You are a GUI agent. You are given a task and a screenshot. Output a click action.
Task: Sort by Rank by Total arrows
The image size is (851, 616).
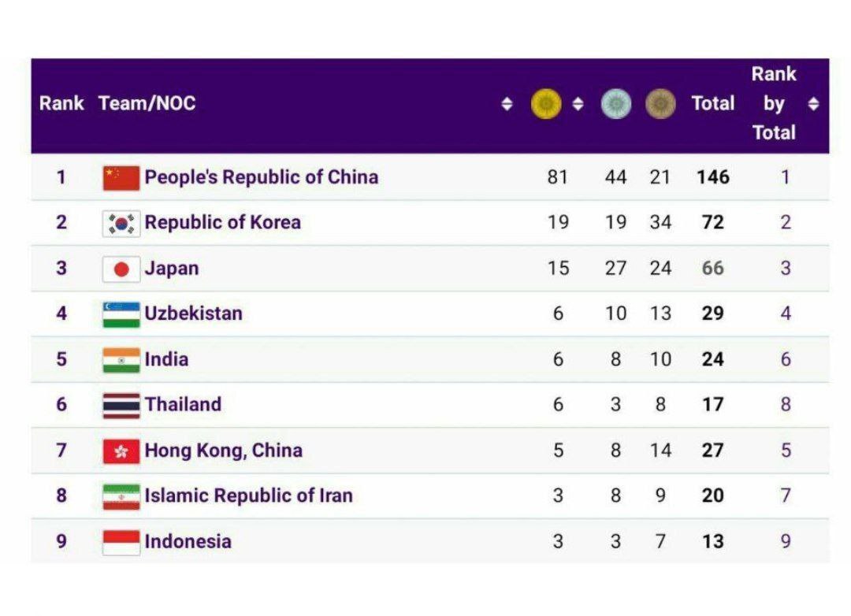813,104
